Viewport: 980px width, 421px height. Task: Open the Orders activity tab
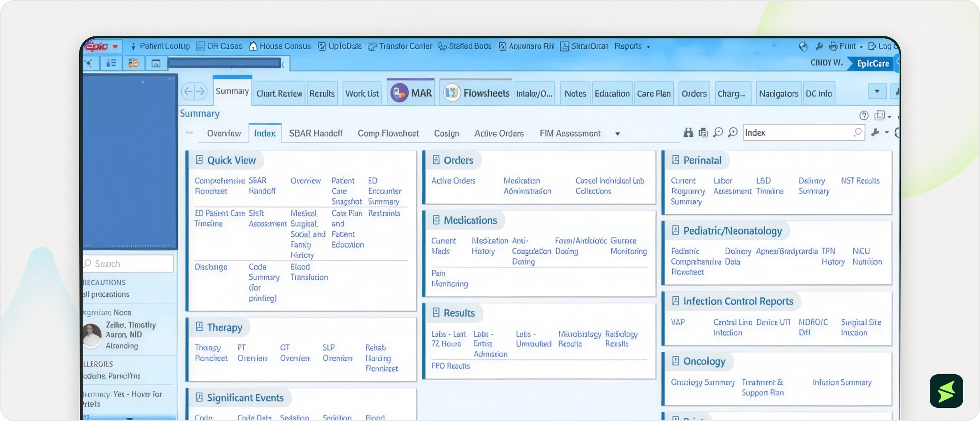[x=694, y=94]
